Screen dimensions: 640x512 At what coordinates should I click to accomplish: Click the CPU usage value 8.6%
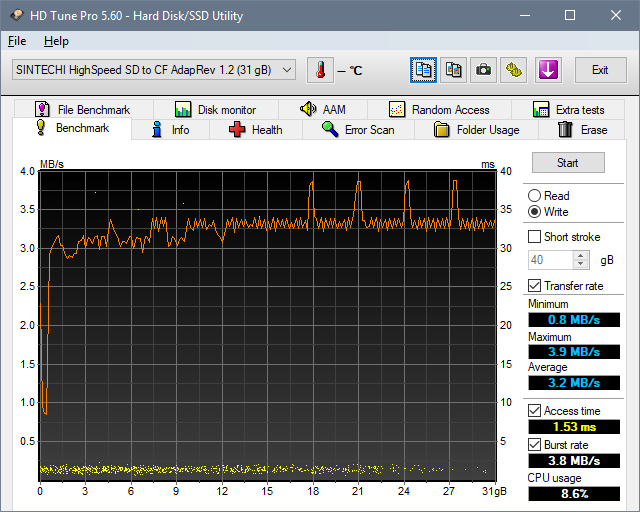574,494
